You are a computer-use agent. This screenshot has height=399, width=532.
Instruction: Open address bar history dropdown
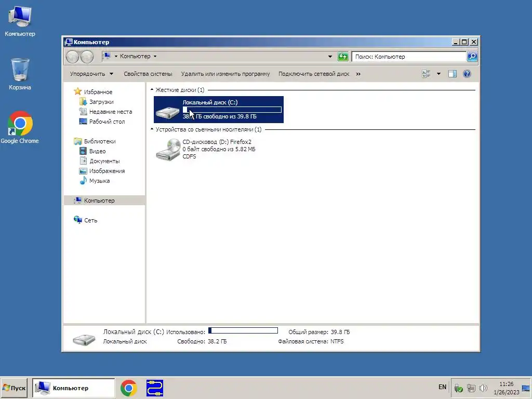(x=330, y=57)
